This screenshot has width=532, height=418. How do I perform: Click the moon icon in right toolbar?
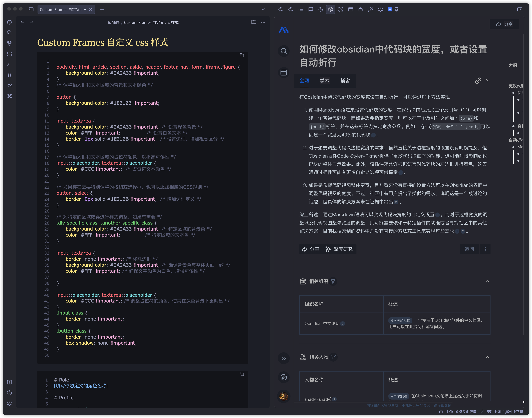tap(320, 9)
